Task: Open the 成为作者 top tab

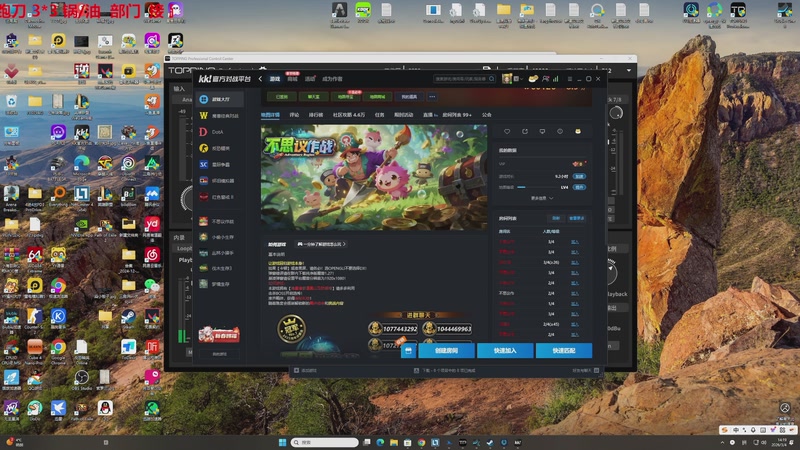Action: click(x=332, y=79)
